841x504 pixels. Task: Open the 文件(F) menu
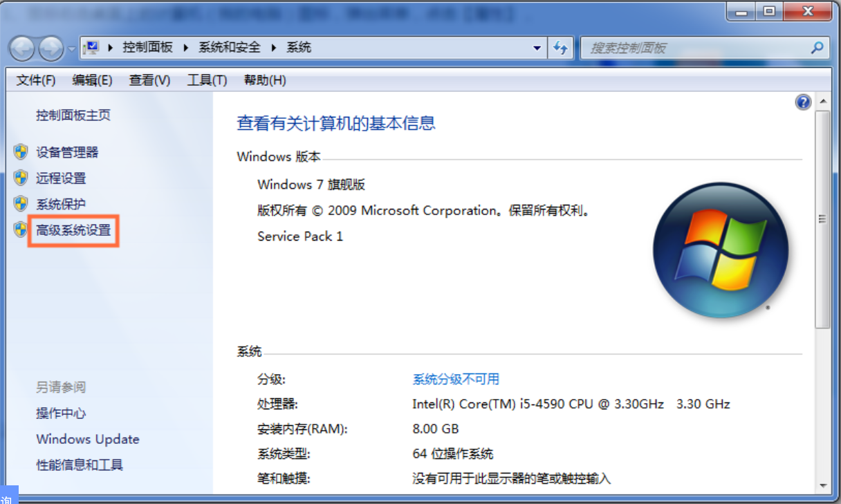pos(35,80)
